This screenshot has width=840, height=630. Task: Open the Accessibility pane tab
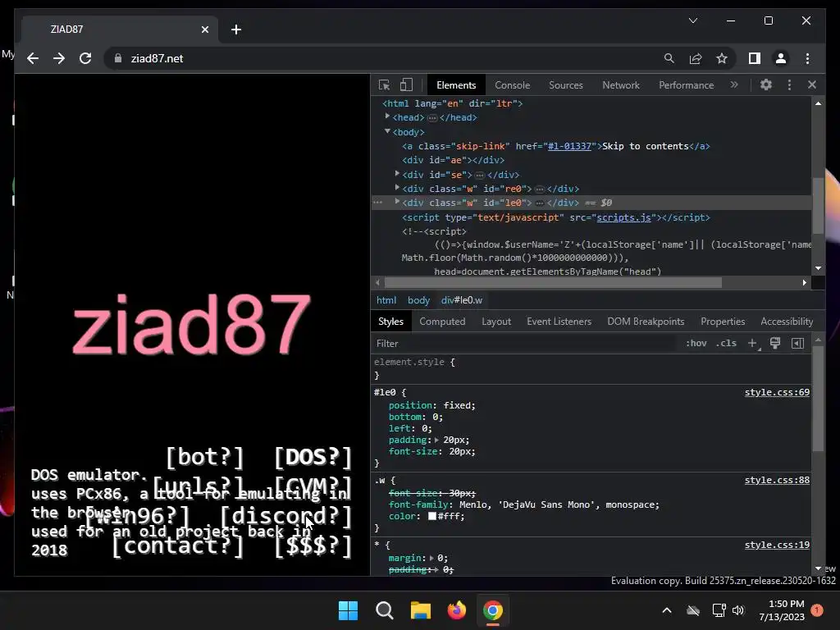point(787,322)
